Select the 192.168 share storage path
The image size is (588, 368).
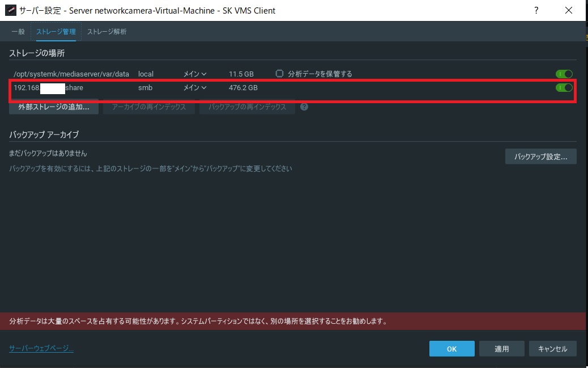48,87
